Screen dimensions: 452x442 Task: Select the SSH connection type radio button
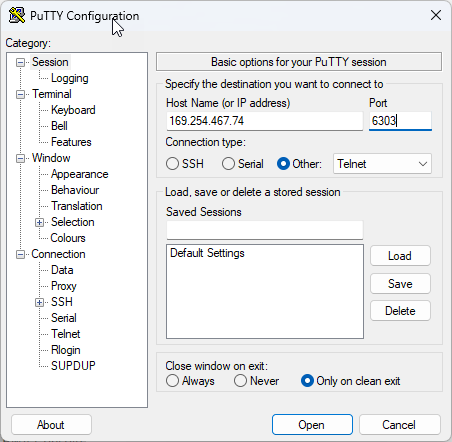pyautogui.click(x=172, y=164)
